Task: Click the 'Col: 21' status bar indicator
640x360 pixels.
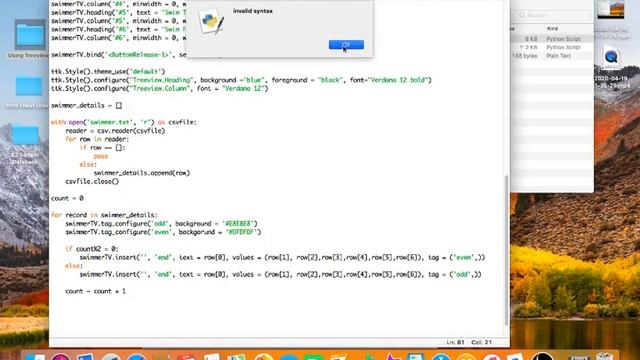Action: click(482, 342)
